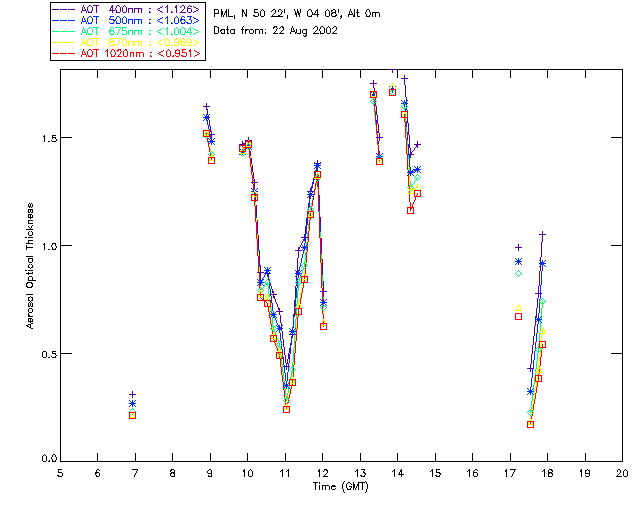Viewport: 640px width, 512px height.
Task: Click the "1.5" y-axis tick label
Action: [49, 138]
